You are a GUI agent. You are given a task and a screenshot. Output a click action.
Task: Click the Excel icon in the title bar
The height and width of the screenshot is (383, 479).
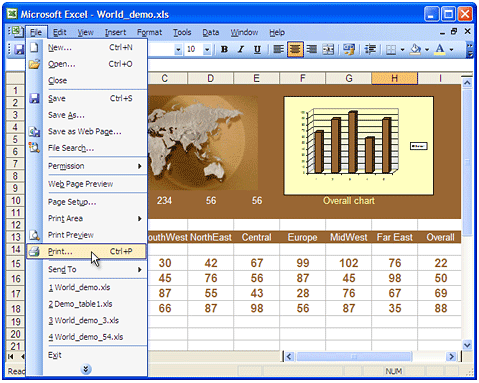click(12, 14)
